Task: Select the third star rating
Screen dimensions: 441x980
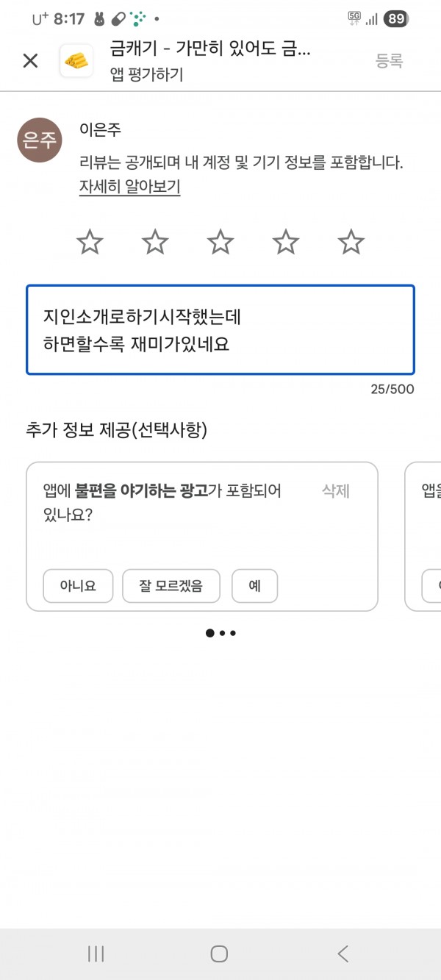Action: click(x=220, y=241)
